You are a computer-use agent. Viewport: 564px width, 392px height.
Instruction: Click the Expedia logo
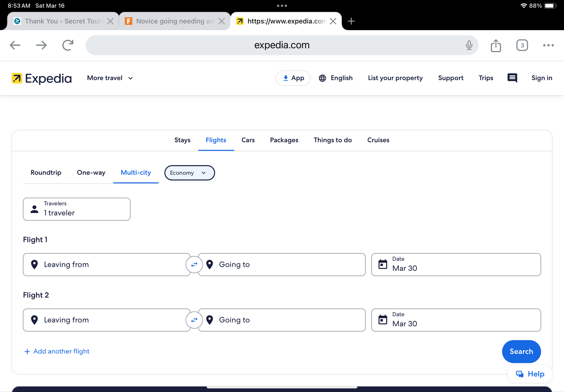[x=42, y=78]
